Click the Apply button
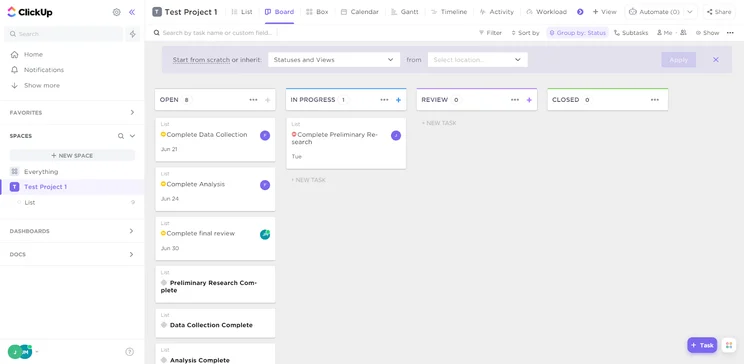Screen dimensions: 744x364 [x=679, y=60]
